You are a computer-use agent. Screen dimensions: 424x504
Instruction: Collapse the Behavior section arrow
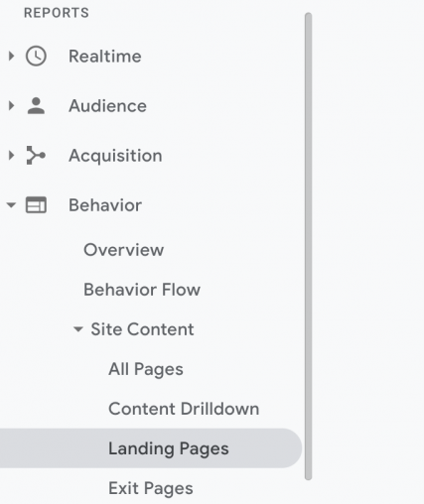(11, 205)
